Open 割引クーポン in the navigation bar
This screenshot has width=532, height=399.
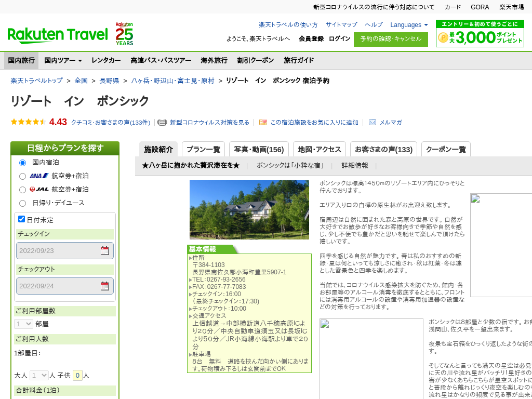click(x=256, y=60)
